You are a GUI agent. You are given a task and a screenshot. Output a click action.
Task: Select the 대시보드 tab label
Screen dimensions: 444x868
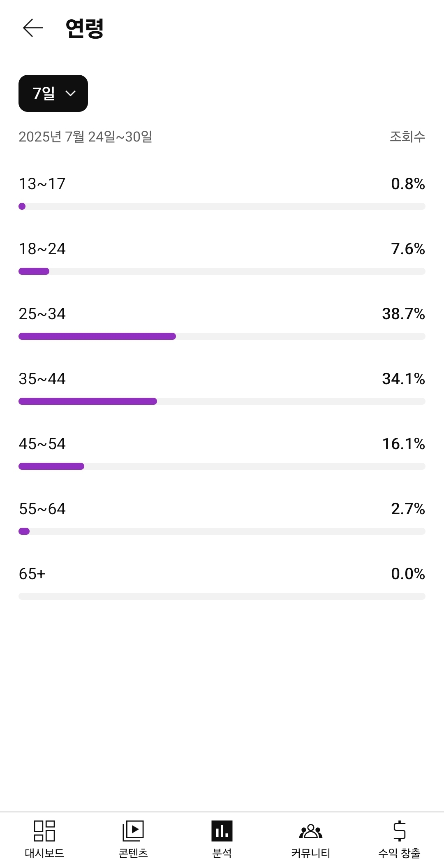point(44,853)
